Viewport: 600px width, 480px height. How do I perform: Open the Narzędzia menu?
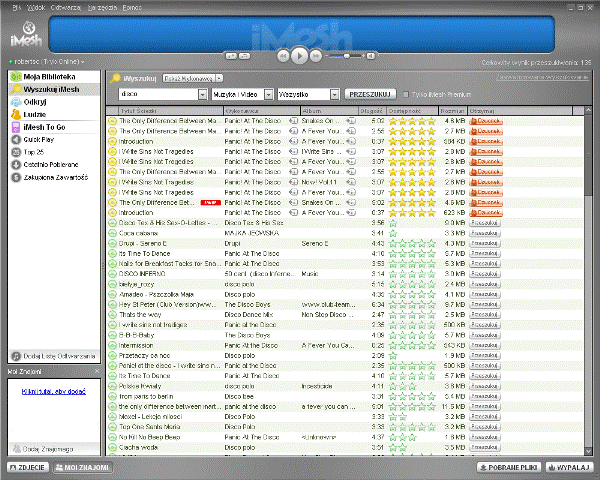[102, 8]
